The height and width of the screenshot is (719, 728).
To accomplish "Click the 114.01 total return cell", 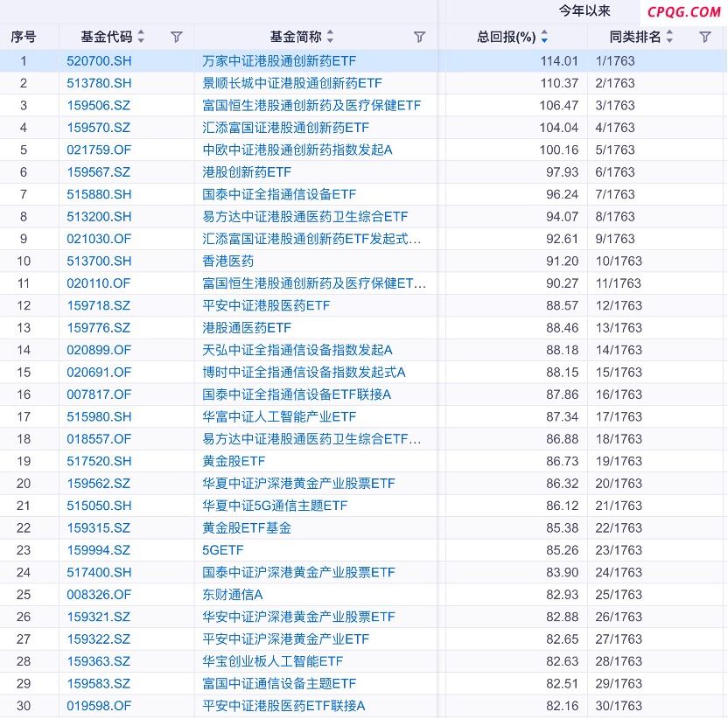I will (x=560, y=61).
